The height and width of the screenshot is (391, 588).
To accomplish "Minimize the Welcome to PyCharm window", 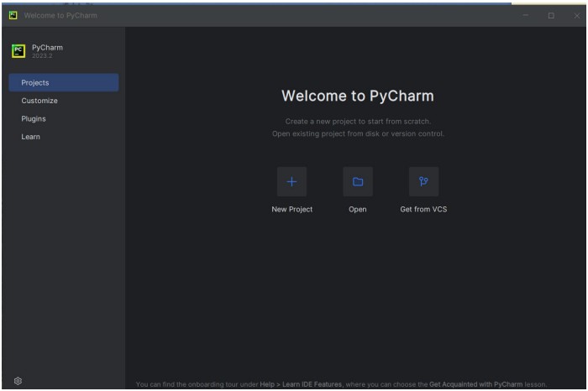I will 526,15.
